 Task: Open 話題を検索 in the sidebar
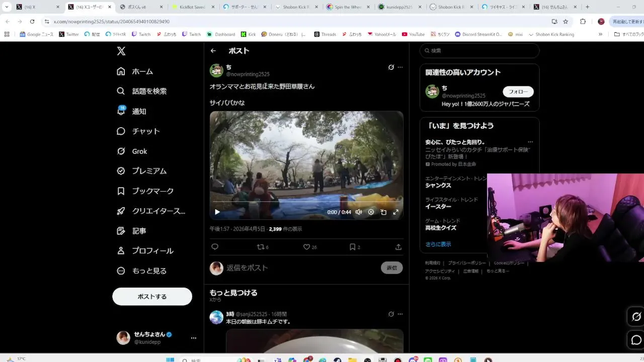point(141,91)
